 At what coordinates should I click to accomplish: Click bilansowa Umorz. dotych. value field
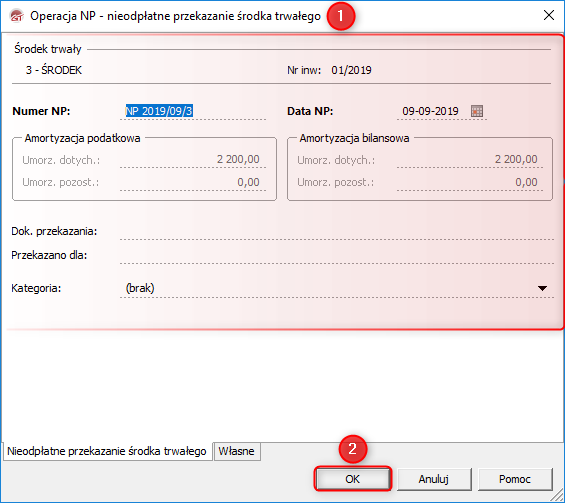click(x=470, y=159)
